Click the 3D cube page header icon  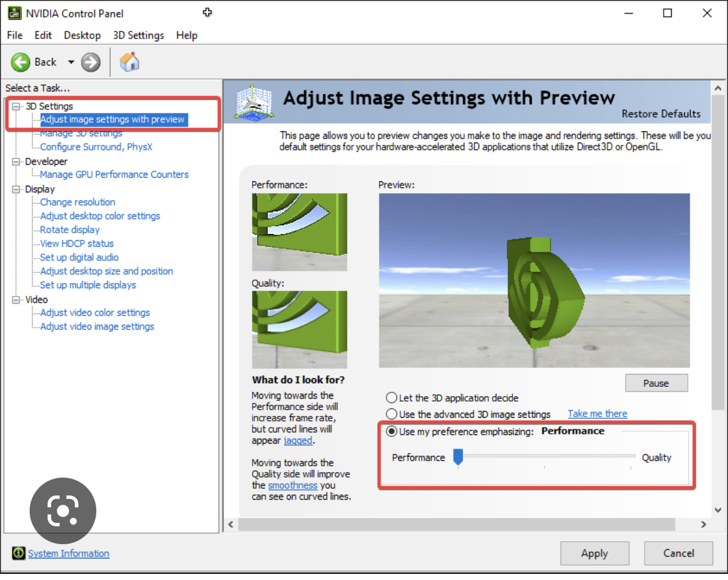pyautogui.click(x=254, y=102)
